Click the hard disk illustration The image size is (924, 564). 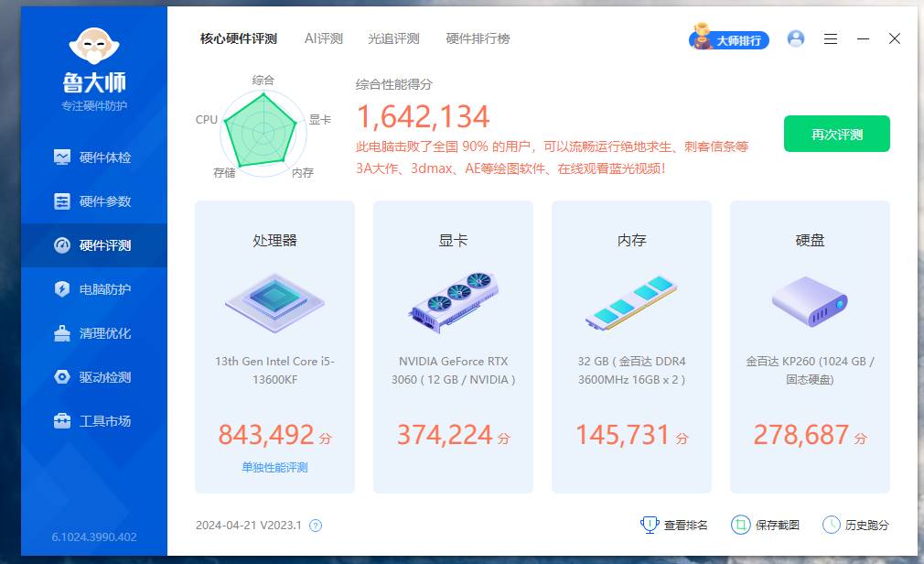tap(810, 301)
